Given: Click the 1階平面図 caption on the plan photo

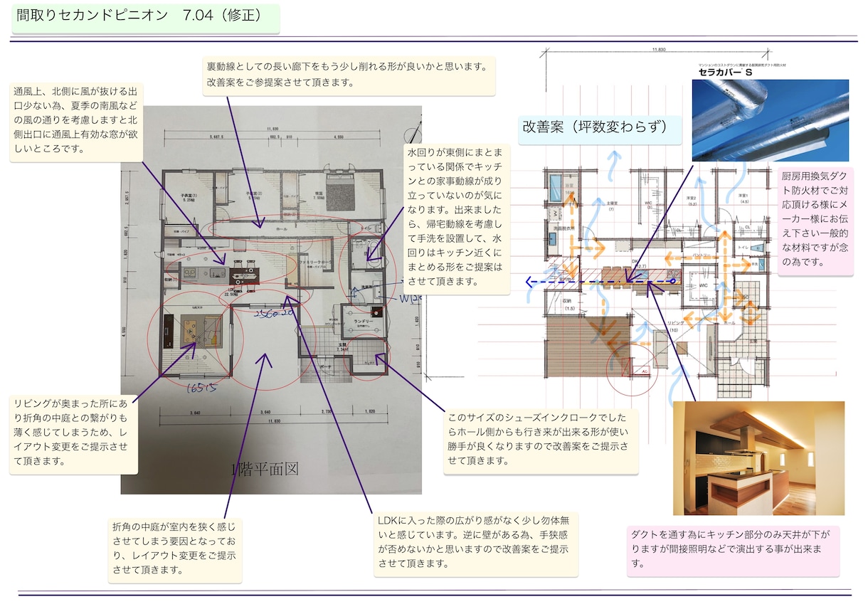Looking at the screenshot, I should (x=265, y=469).
